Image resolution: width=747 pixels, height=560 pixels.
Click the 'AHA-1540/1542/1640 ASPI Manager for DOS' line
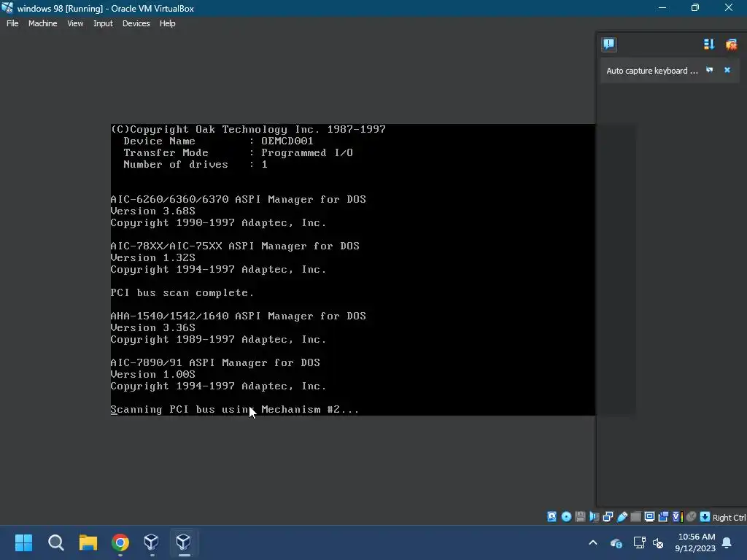click(x=239, y=316)
